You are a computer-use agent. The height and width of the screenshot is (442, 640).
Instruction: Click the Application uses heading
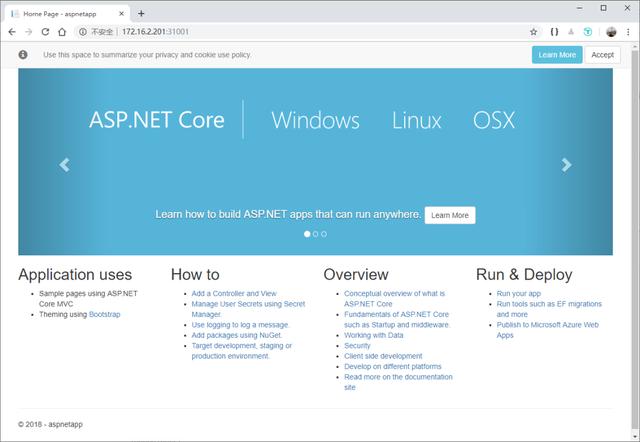click(75, 274)
